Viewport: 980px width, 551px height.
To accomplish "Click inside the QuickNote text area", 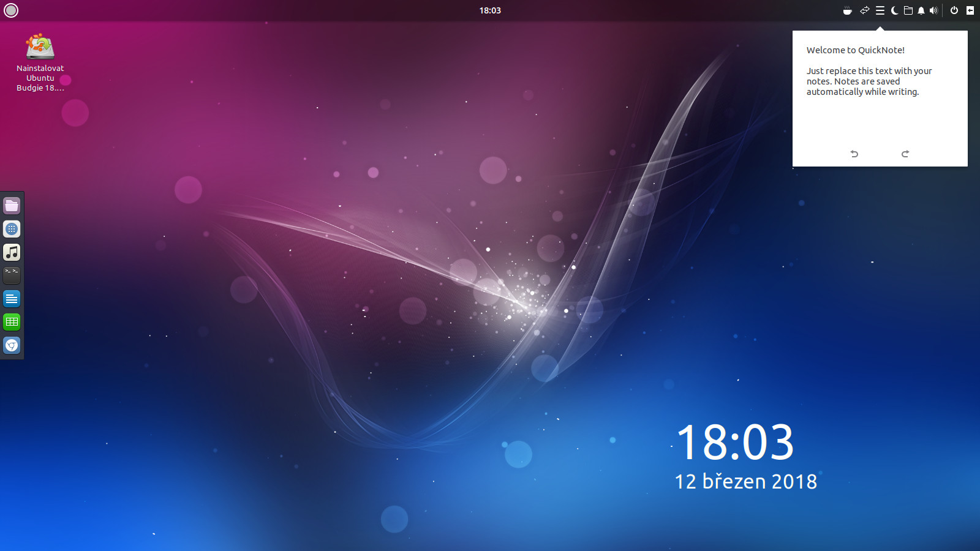I will coord(880,92).
